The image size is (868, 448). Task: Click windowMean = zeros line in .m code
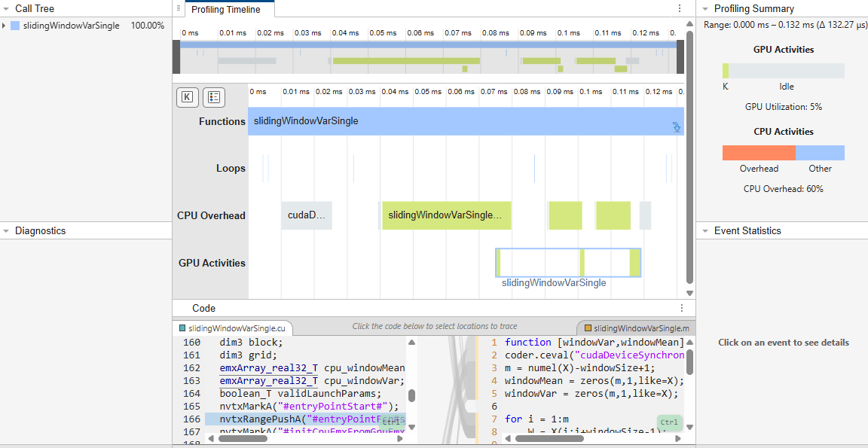click(594, 381)
